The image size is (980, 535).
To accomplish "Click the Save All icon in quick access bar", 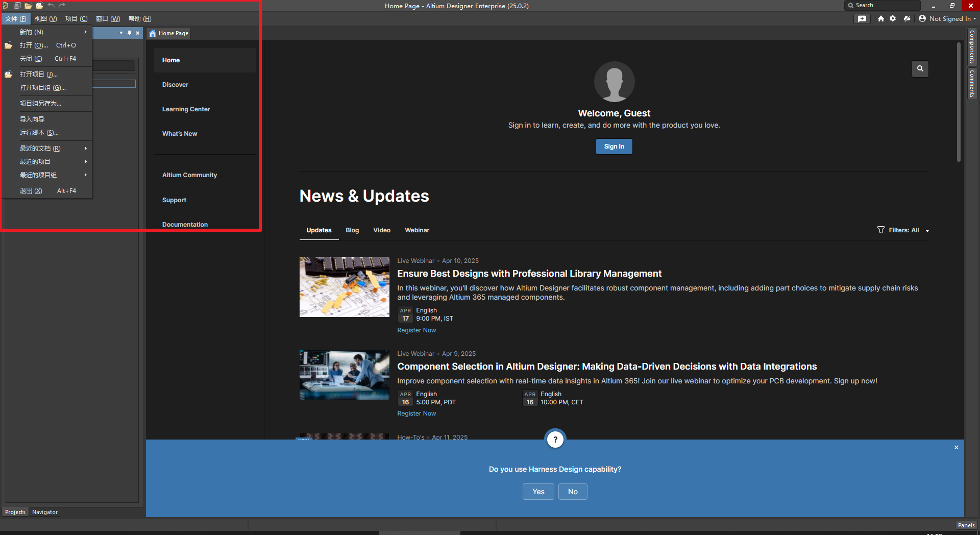I will [17, 6].
